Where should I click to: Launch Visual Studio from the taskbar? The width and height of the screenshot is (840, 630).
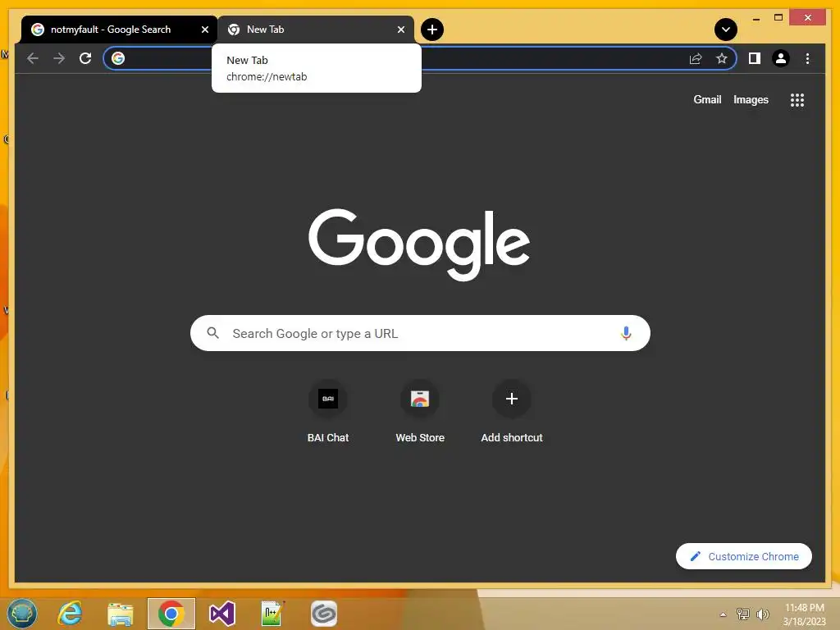(x=221, y=614)
